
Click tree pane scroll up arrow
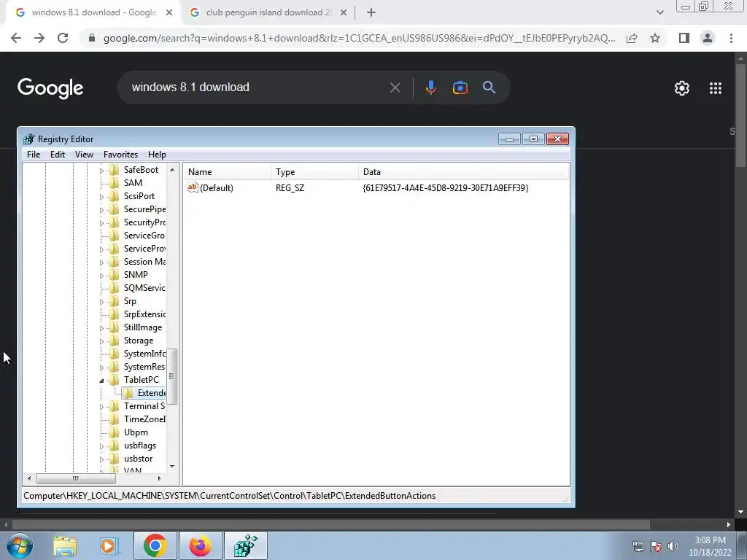[x=172, y=169]
